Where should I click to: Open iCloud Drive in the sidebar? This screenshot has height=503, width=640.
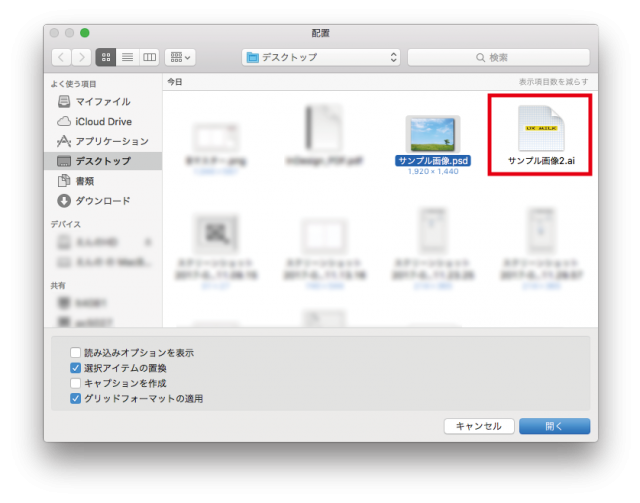[105, 121]
